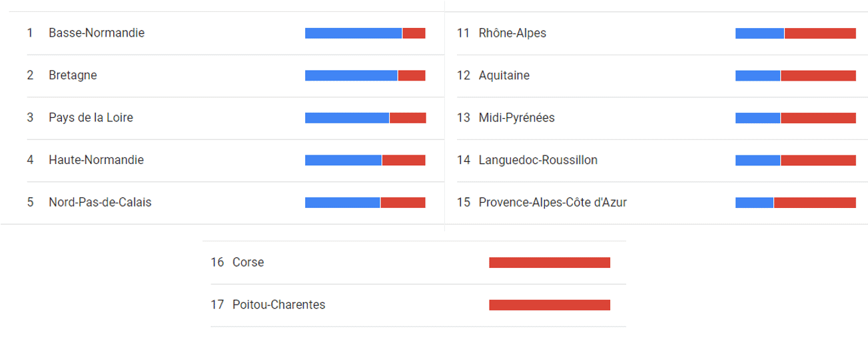Select Languedoc-Roussillon in the list
The image size is (868, 340).
pos(656,160)
